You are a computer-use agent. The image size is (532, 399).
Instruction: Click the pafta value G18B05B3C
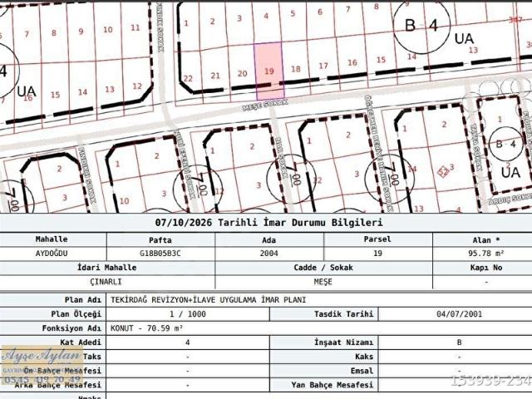160,254
